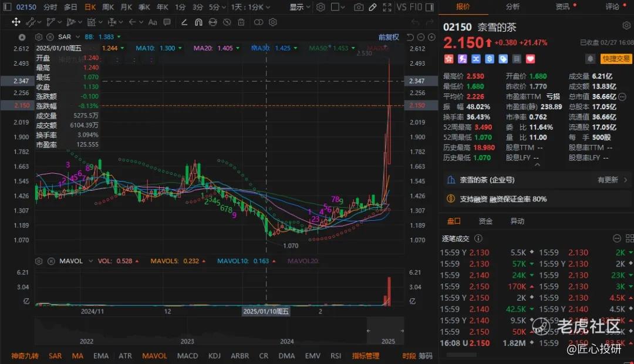Screen dimensions: 634x364
Task: Pick the polyline drawing tool
Action: [x=51, y=22]
